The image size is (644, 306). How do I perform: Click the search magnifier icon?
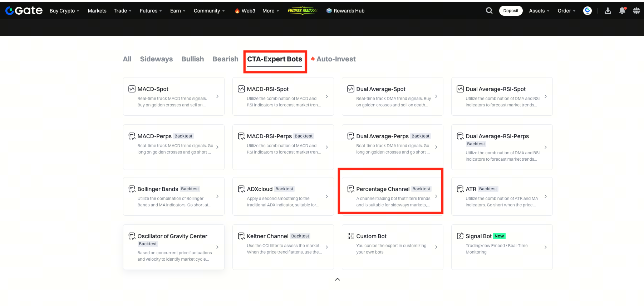coord(489,11)
